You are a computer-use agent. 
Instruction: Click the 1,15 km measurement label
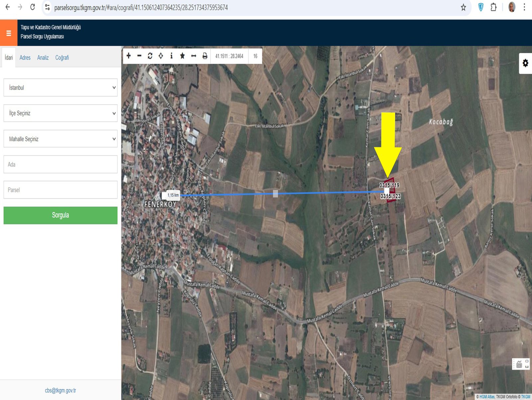point(173,195)
